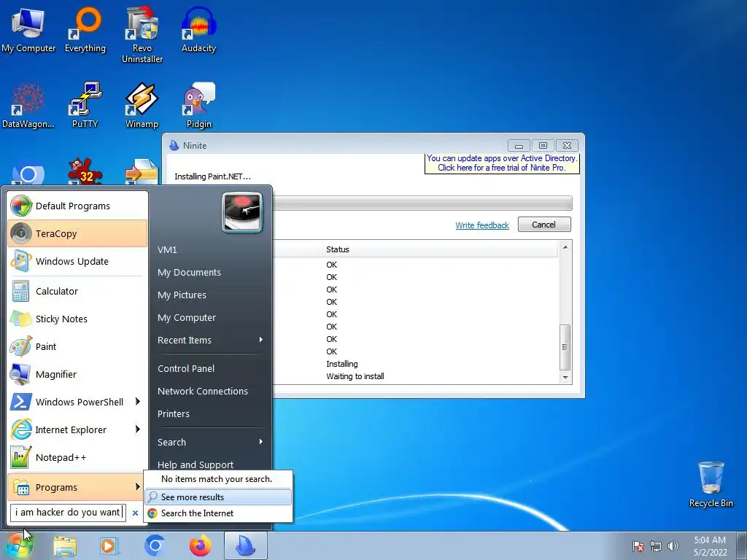Open Chromium from the taskbar
Image resolution: width=747 pixels, height=560 pixels.
tap(155, 545)
